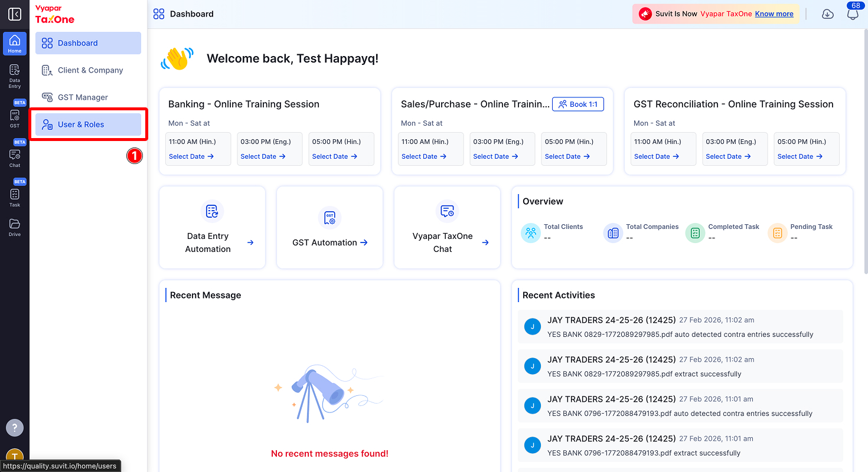Click the Pending Task overview icon
This screenshot has width=868, height=472.
pos(777,233)
